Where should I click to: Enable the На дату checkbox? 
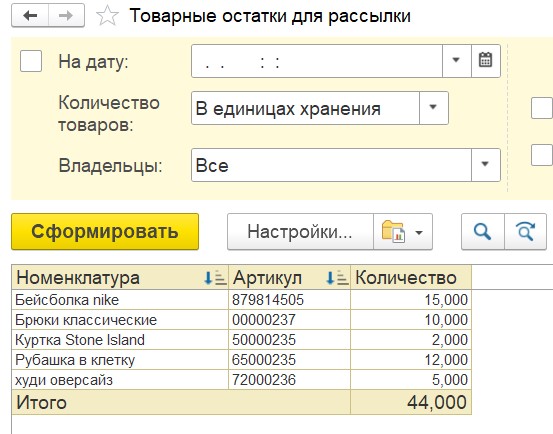31,61
